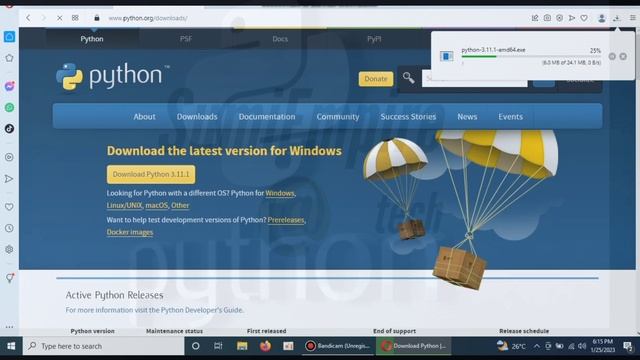
Task: Go back using the browser back arrow
Action: [28, 18]
